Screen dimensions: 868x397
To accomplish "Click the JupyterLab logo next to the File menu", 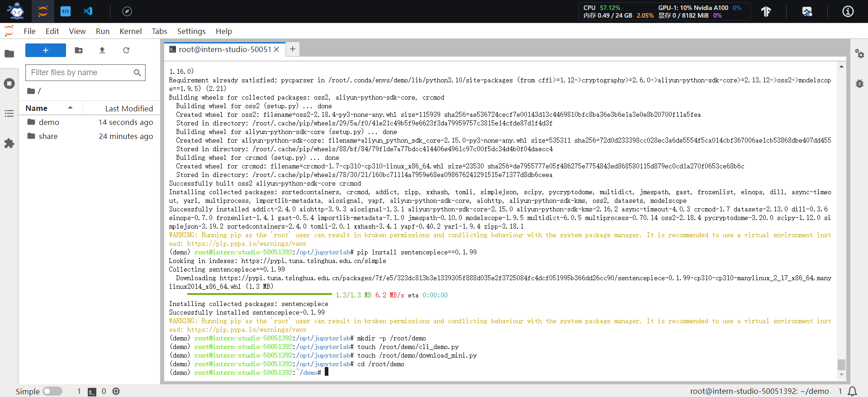I will [9, 31].
